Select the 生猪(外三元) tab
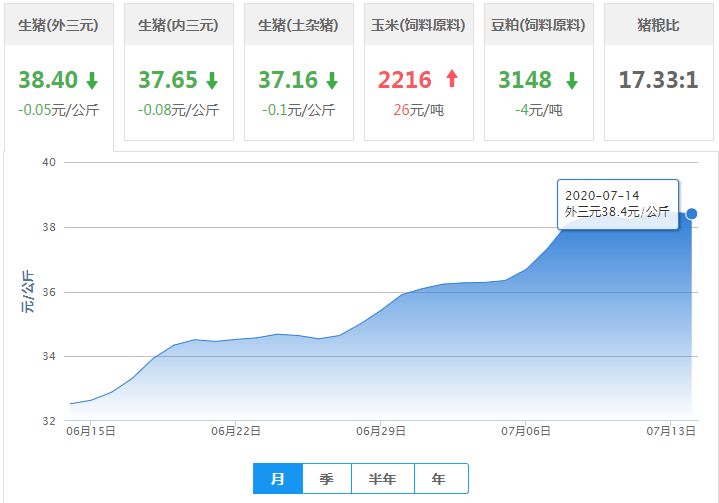Viewport: 719px width, 503px height. click(x=58, y=25)
